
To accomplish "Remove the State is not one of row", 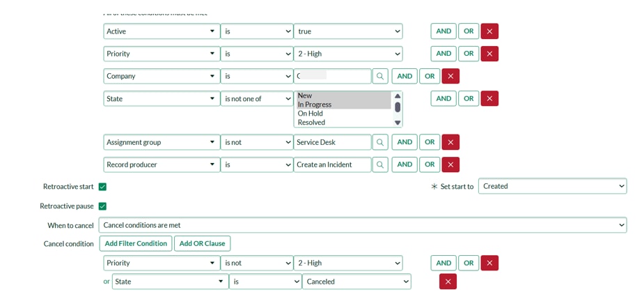I will [489, 99].
